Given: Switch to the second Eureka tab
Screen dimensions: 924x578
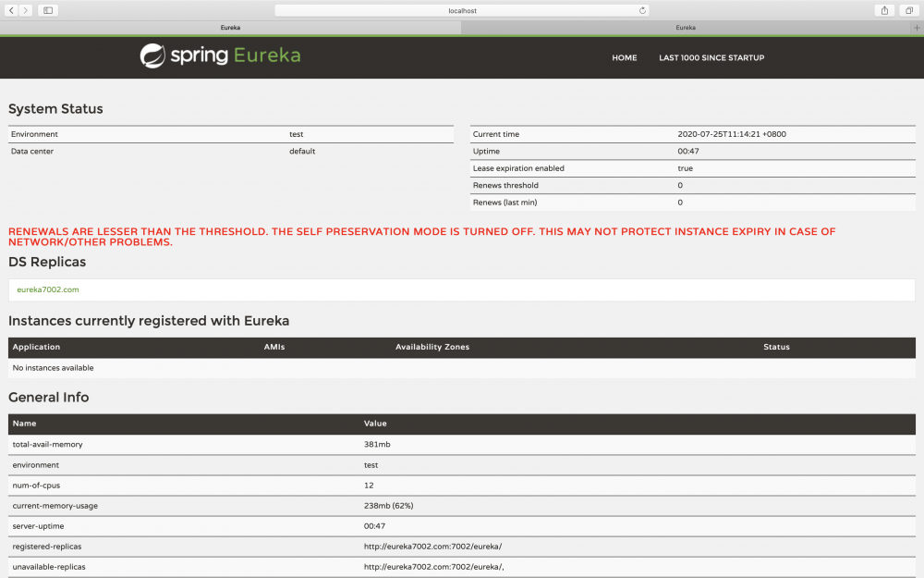Looking at the screenshot, I should pos(686,28).
